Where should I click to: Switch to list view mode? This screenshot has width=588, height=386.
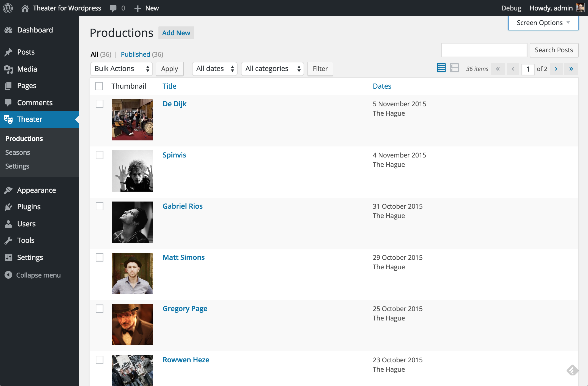(441, 68)
